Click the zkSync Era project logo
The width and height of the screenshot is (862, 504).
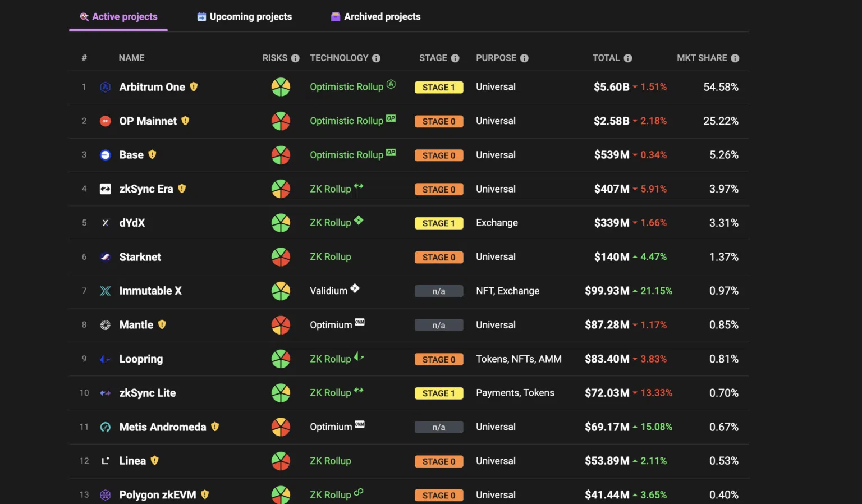coord(105,189)
